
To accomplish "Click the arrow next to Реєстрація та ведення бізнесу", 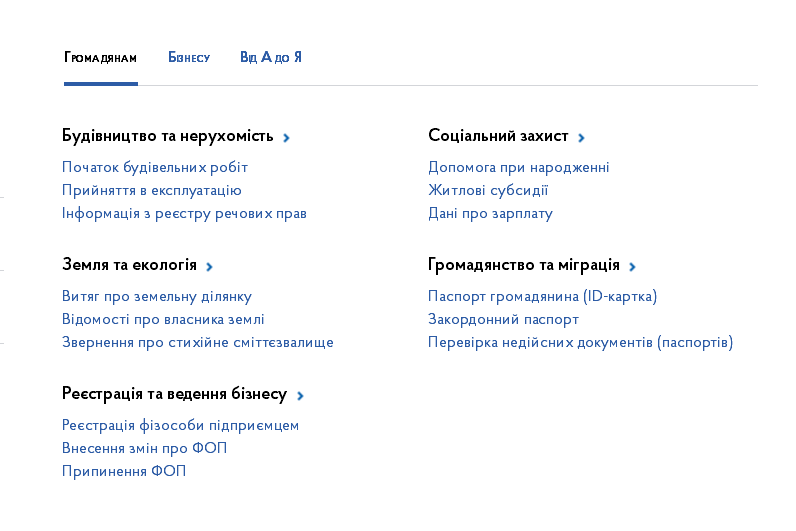I will pos(301,395).
